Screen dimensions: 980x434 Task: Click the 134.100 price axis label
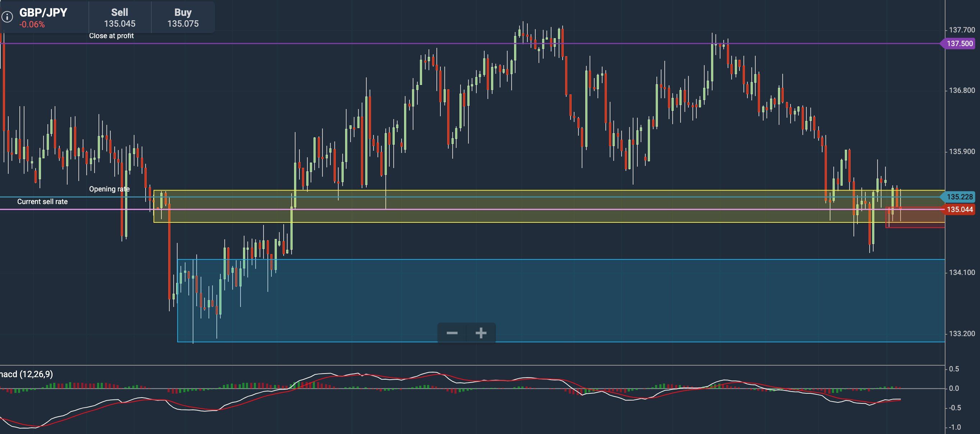[962, 272]
